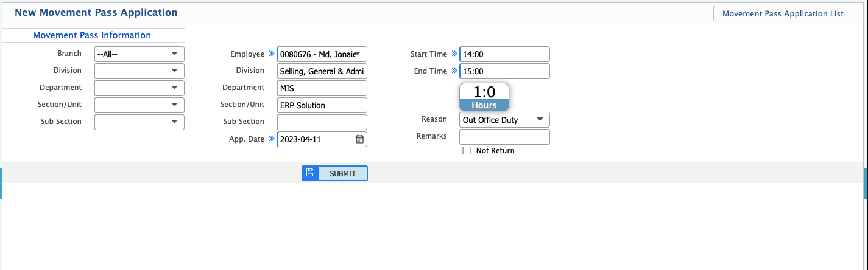This screenshot has height=270, width=868.
Task: Open the Reason dropdown showing Out Office Duty
Action: click(x=504, y=120)
